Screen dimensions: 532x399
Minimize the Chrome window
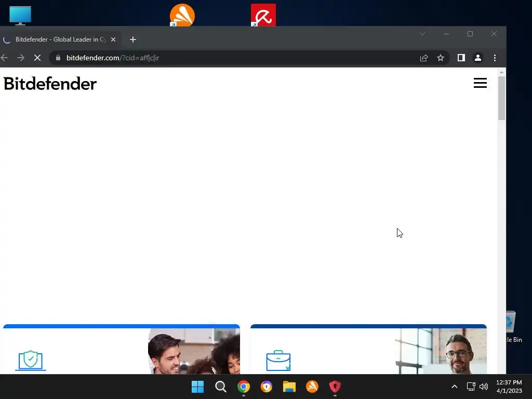point(446,34)
